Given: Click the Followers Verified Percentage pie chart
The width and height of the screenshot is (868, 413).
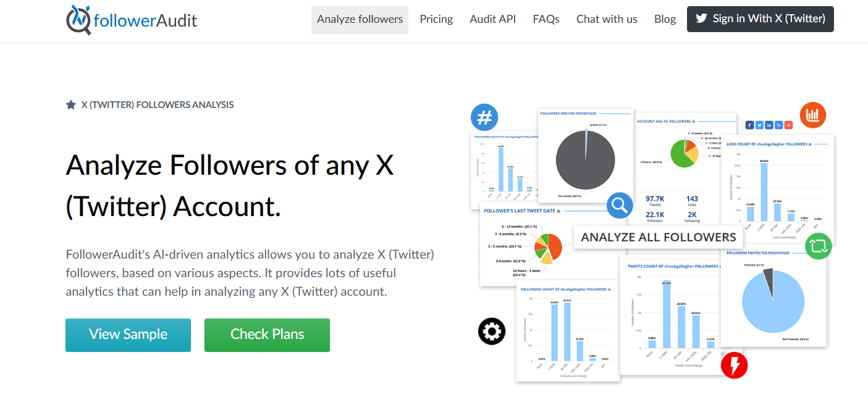Looking at the screenshot, I should point(584,159).
